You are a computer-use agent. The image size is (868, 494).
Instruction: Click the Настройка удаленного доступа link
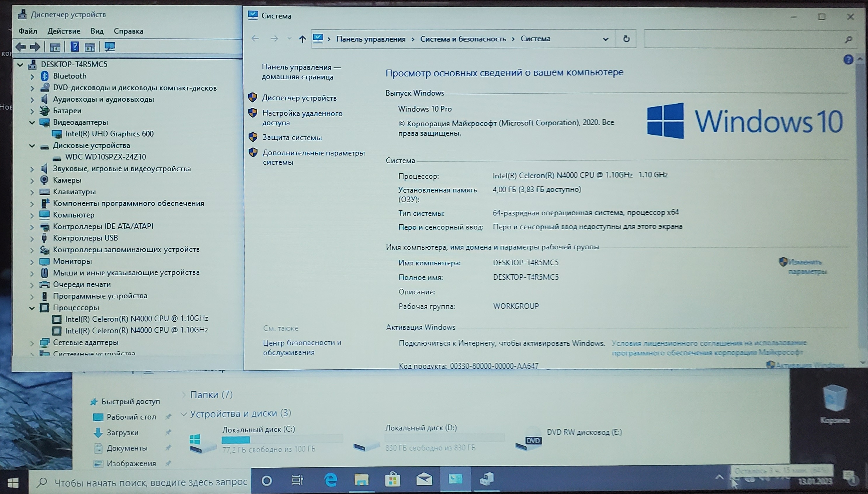pyautogui.click(x=302, y=118)
